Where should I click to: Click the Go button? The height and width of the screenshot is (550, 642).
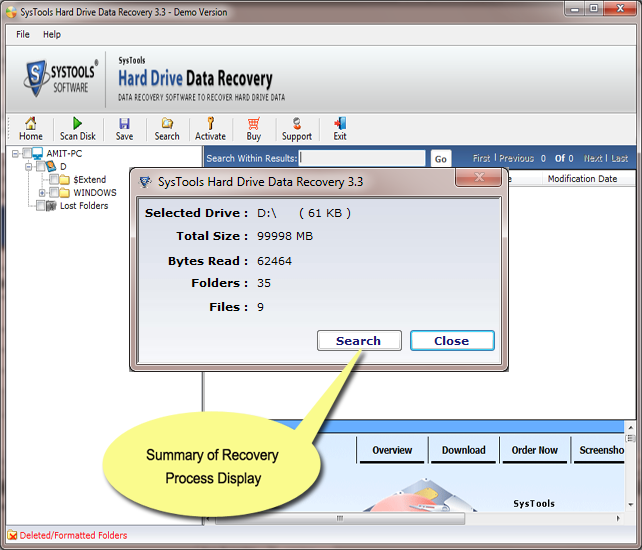441,159
